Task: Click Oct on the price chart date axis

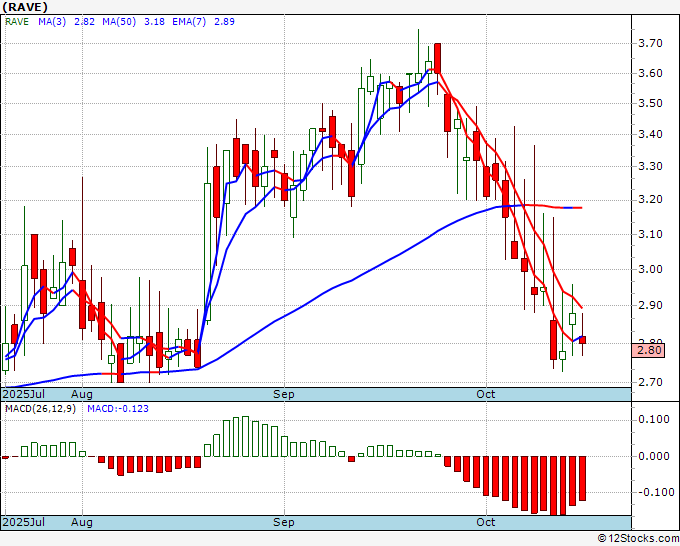Action: [x=486, y=394]
